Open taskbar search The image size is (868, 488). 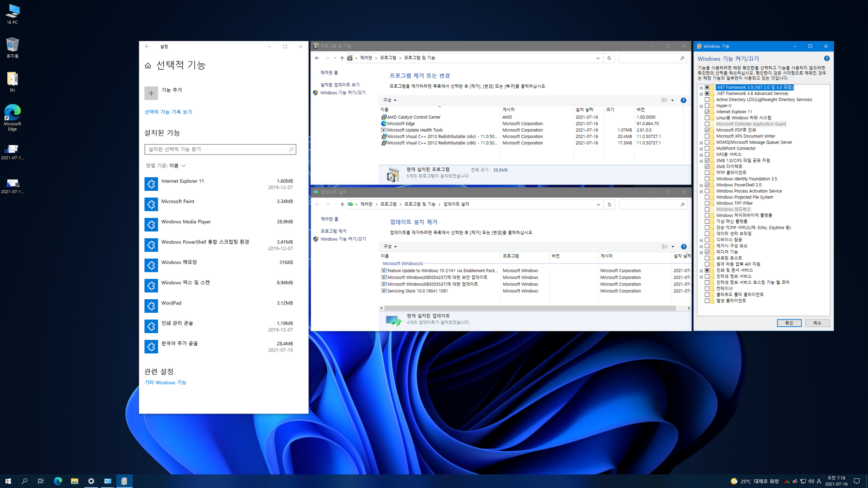tap(24, 481)
